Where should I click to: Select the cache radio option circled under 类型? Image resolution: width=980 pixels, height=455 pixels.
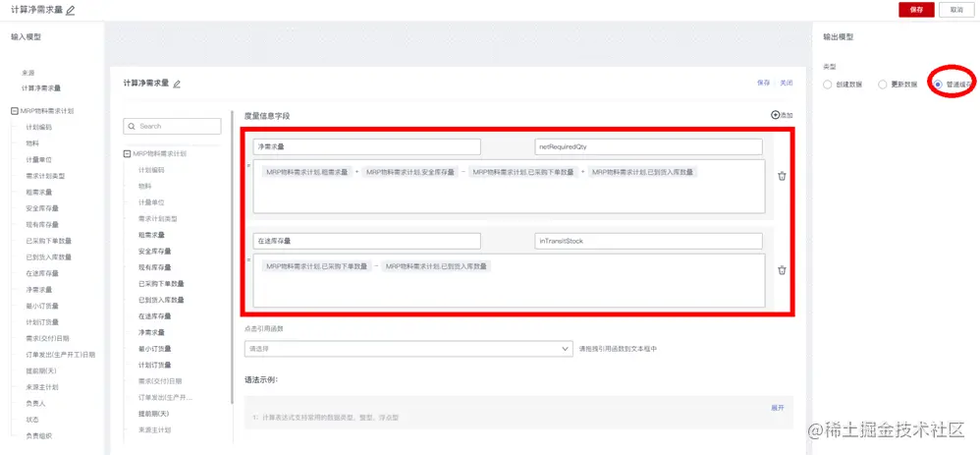[938, 84]
